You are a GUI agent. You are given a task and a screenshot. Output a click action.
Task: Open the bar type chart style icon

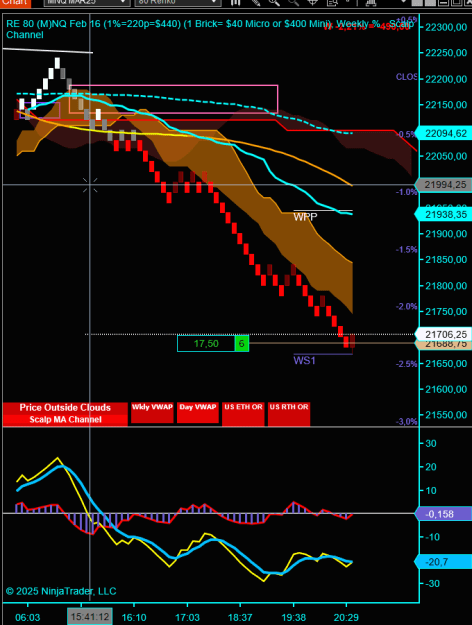pyautogui.click(x=236, y=2)
